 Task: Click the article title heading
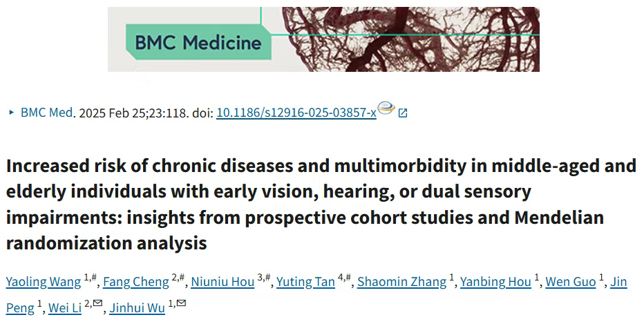(x=321, y=204)
